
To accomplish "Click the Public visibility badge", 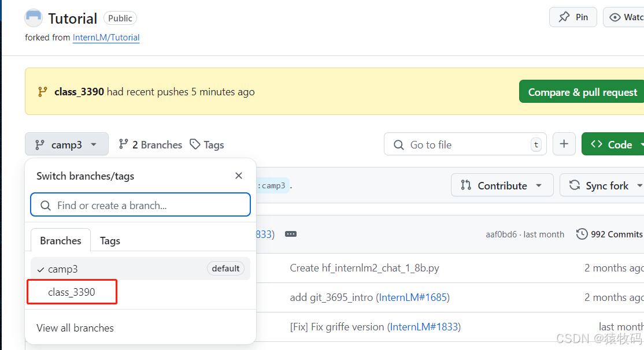I will click(x=120, y=18).
